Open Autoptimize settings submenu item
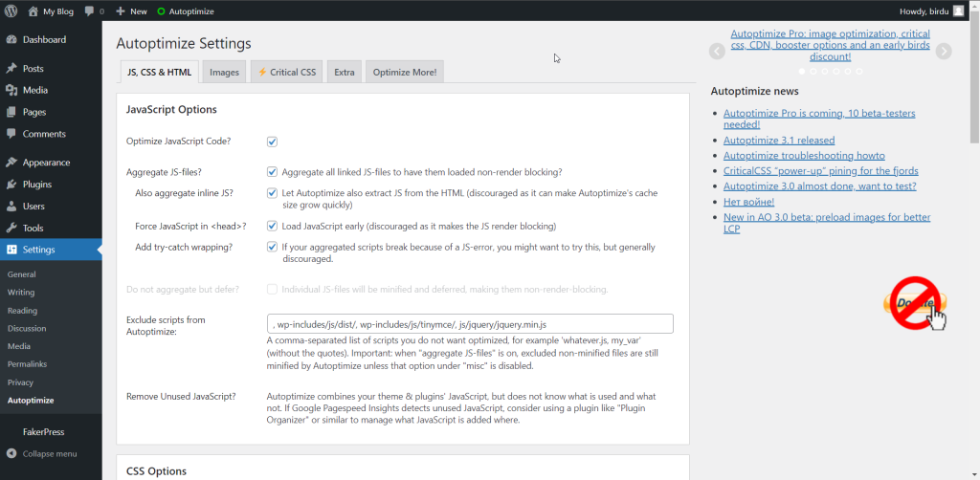 pyautogui.click(x=31, y=401)
